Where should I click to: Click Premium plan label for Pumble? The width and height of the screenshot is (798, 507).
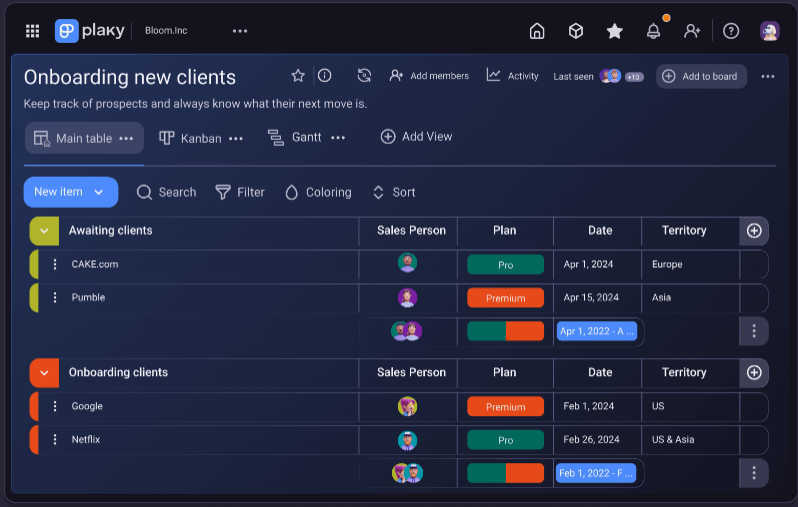coord(505,298)
